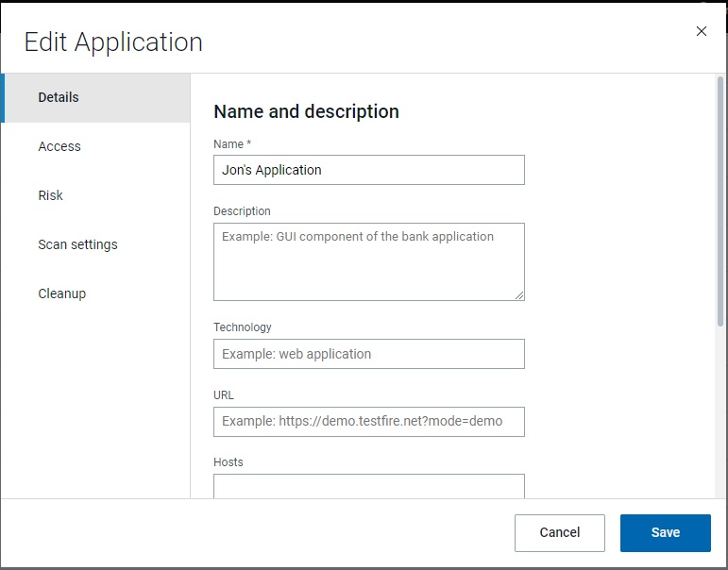The width and height of the screenshot is (728, 570).
Task: Click the Hosts label
Action: [229, 462]
